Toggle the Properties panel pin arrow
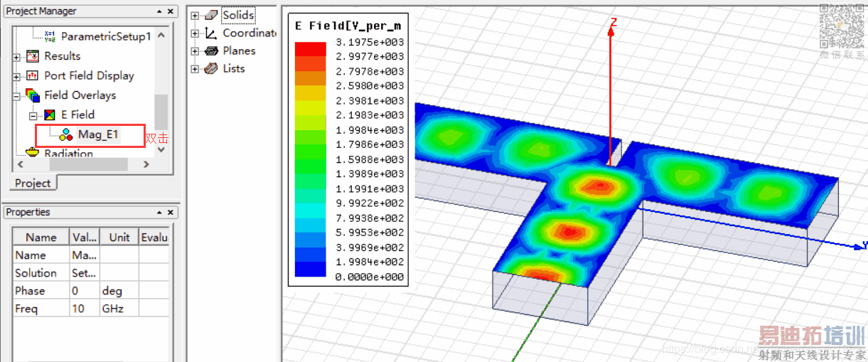The width and height of the screenshot is (868, 362). (159, 212)
